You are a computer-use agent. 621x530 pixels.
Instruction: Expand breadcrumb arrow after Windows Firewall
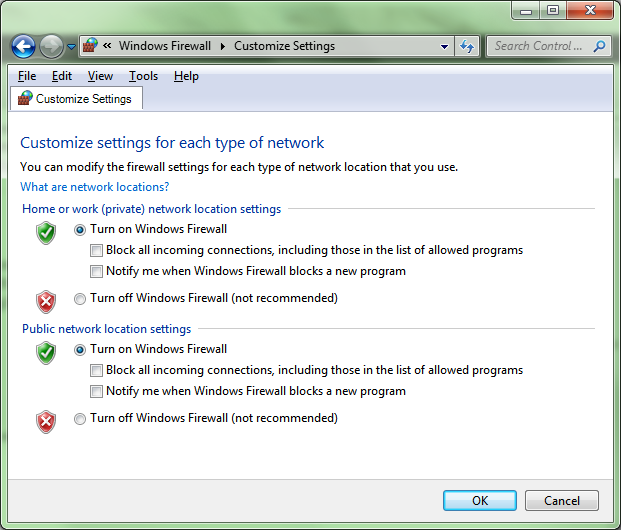point(223,46)
